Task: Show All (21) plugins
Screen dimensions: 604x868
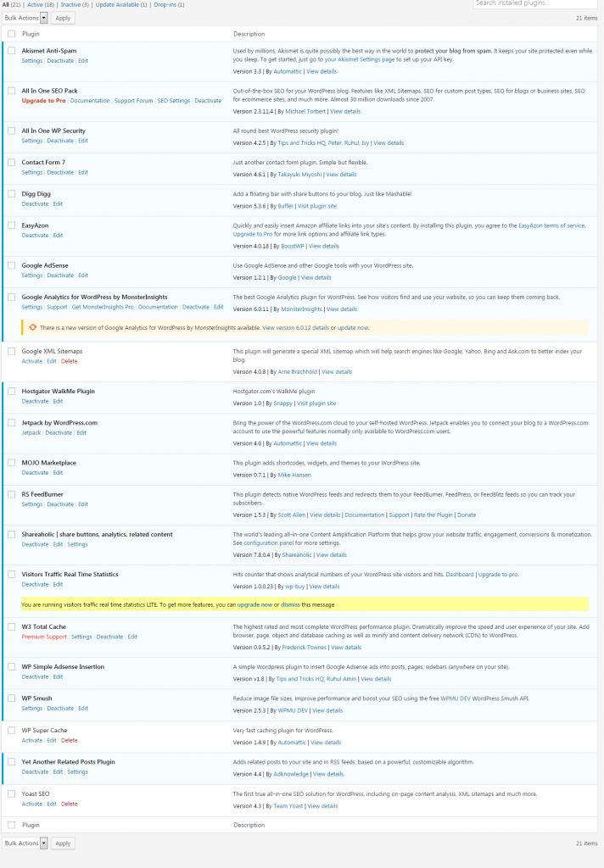Action: (11, 4)
